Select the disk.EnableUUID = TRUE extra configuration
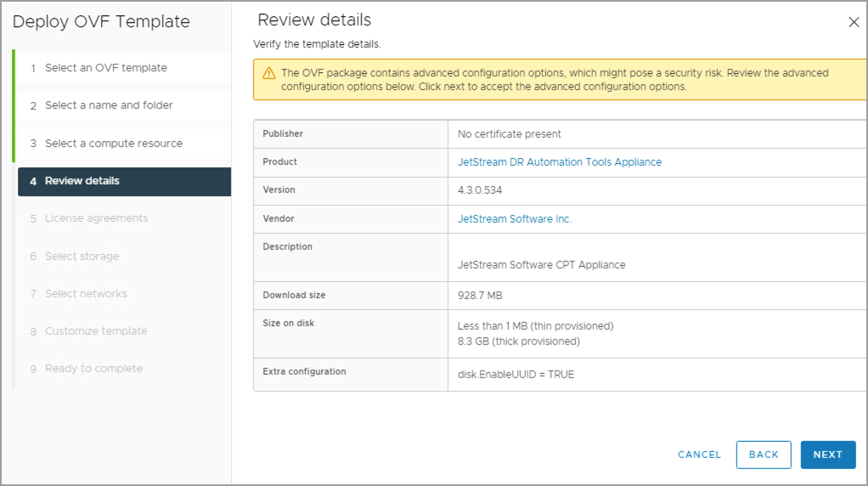 coord(516,375)
